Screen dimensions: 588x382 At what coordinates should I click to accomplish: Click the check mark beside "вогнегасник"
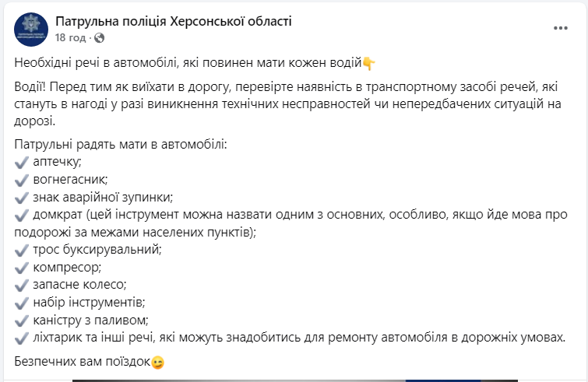coord(22,179)
